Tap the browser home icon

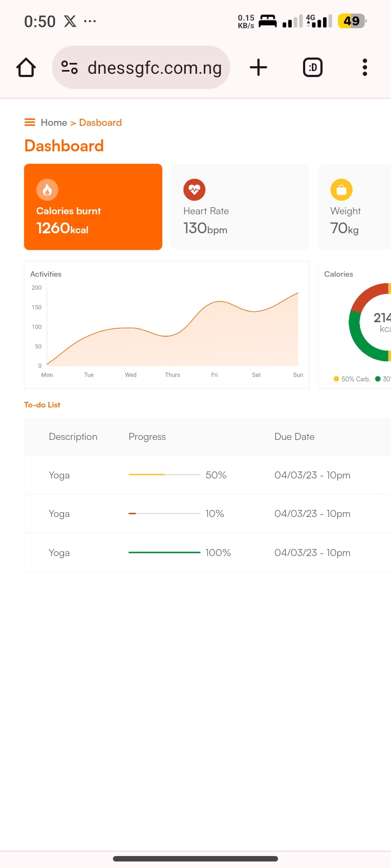[26, 68]
